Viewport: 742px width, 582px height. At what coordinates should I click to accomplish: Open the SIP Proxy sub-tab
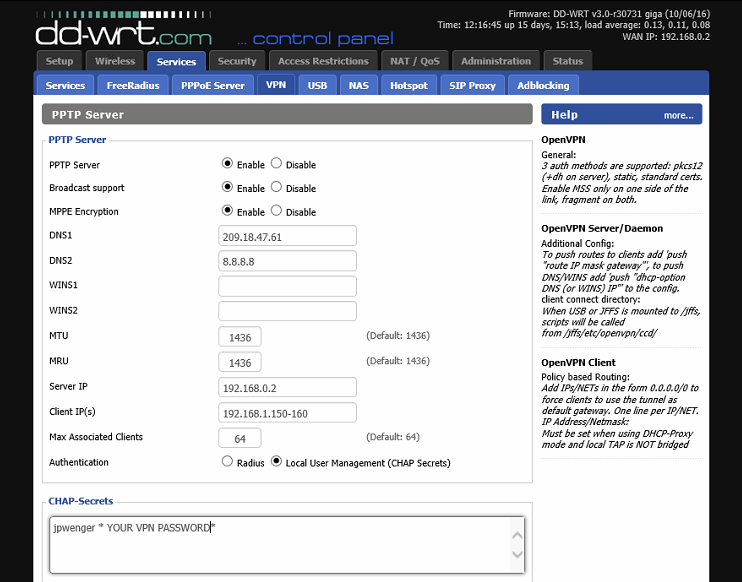(x=472, y=86)
